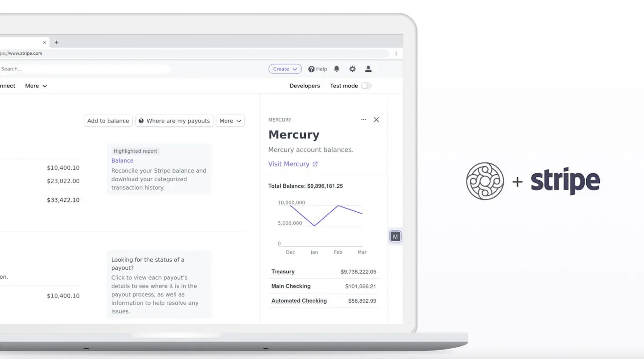644x359 pixels.
Task: Click the user profile icon
Action: click(x=368, y=68)
